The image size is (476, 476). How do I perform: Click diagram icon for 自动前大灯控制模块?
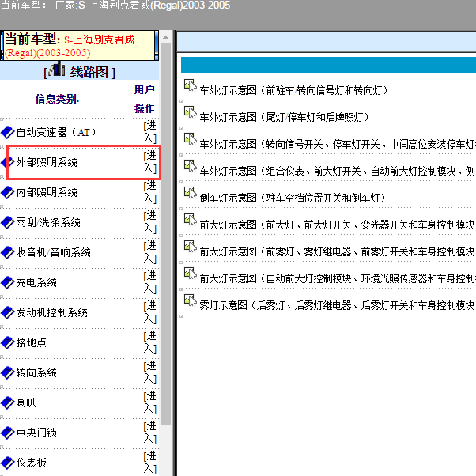(x=191, y=274)
